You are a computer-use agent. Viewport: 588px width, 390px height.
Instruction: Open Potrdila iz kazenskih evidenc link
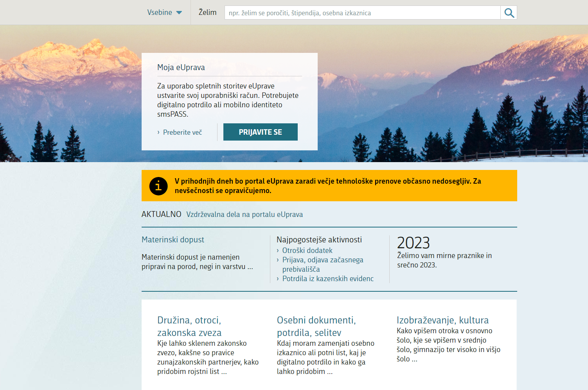pos(328,279)
